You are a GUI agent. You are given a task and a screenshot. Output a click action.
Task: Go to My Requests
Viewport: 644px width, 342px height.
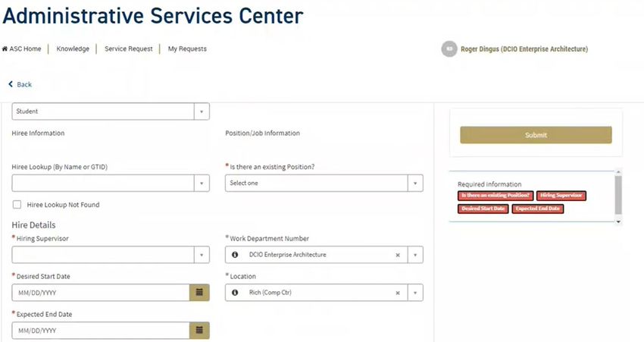pyautogui.click(x=187, y=49)
